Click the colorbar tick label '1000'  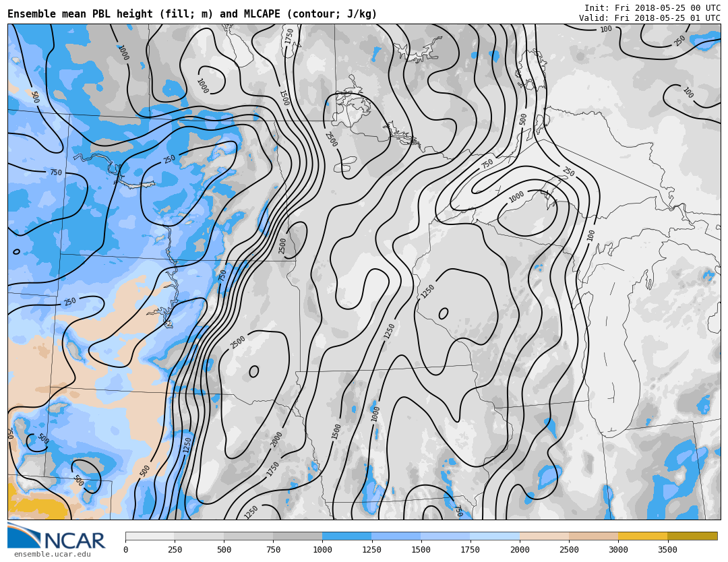[x=322, y=550]
